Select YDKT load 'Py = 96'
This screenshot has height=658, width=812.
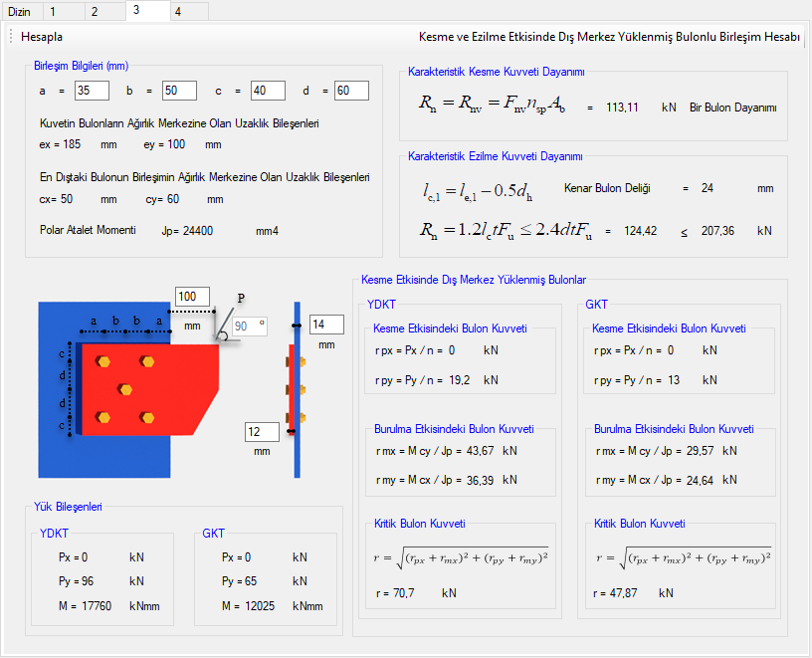[x=76, y=581]
